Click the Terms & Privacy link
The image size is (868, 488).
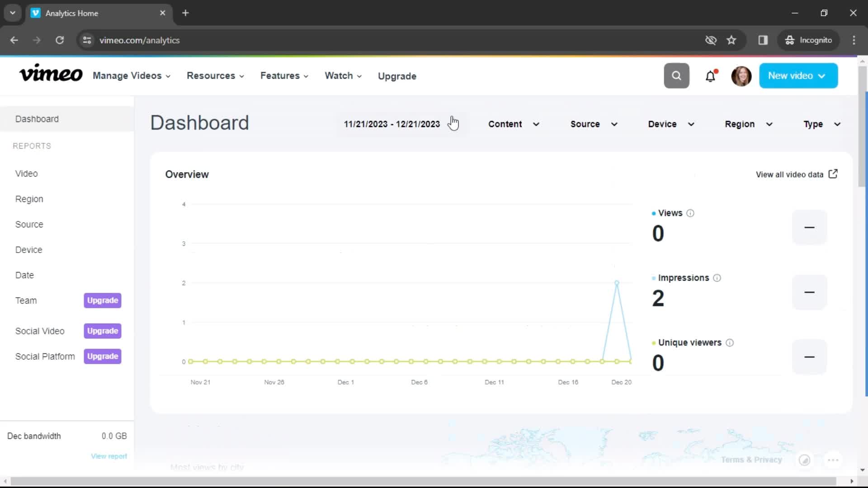pos(751,460)
